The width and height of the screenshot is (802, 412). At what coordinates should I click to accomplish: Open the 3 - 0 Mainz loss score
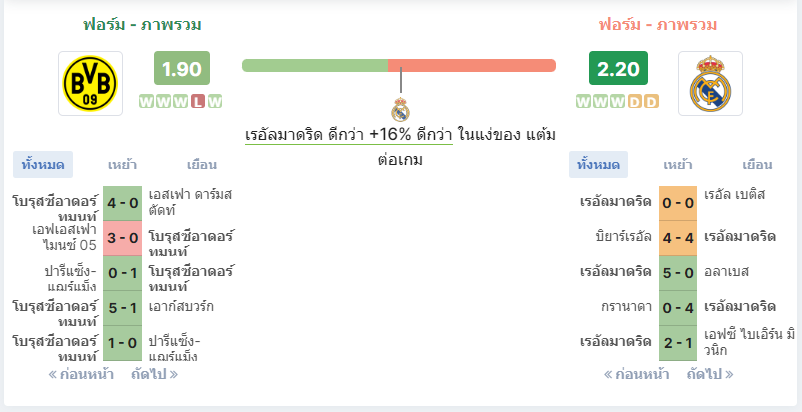[123, 238]
